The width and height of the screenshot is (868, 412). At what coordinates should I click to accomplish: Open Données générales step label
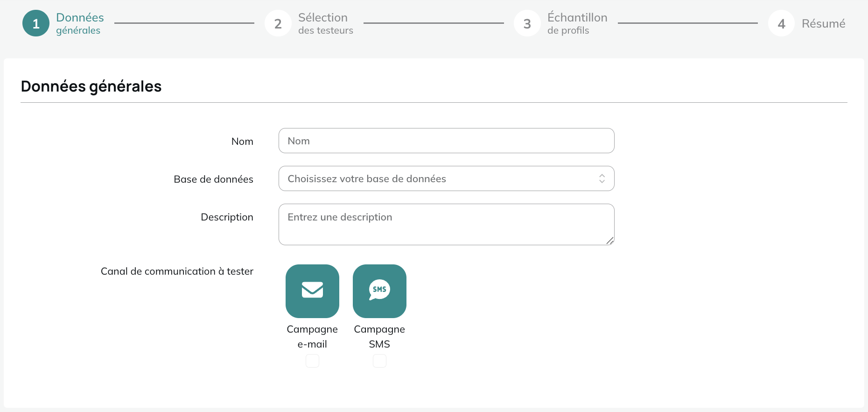(x=80, y=23)
